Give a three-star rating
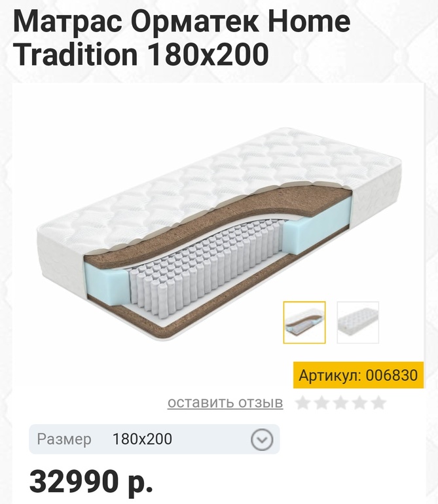 [x=340, y=403]
